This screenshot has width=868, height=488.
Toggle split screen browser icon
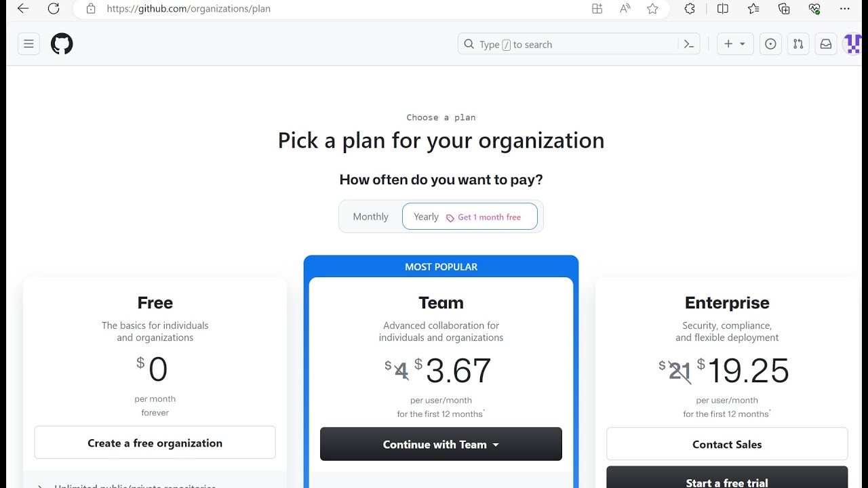point(723,9)
